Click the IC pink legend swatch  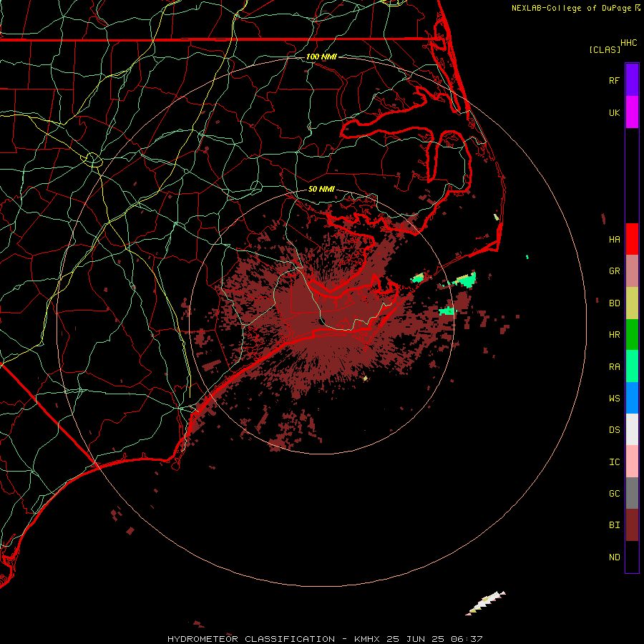pos(632,462)
